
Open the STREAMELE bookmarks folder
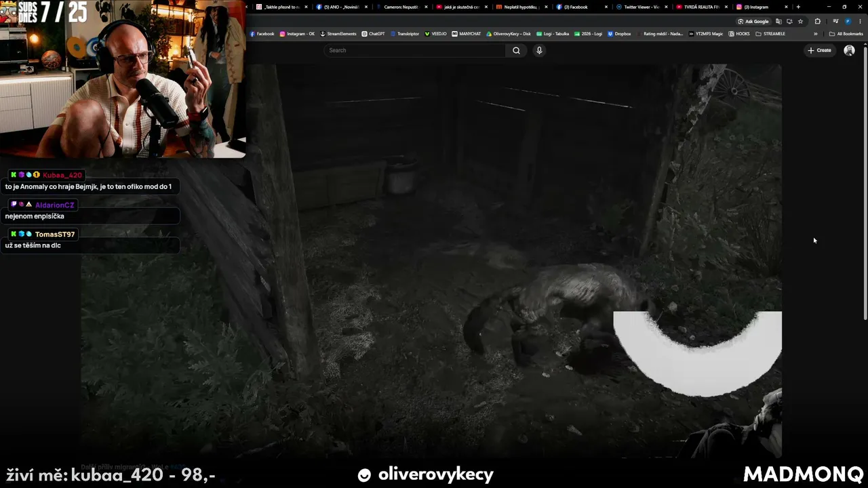click(770, 34)
